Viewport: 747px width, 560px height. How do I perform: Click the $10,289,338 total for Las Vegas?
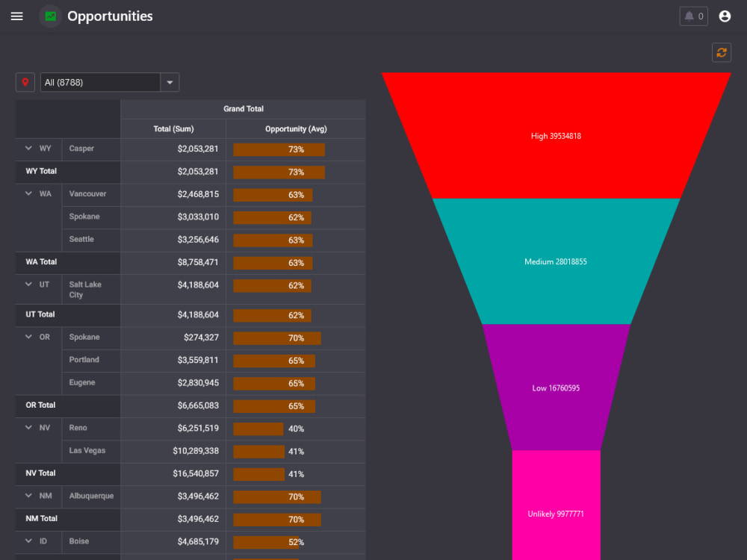pos(196,451)
